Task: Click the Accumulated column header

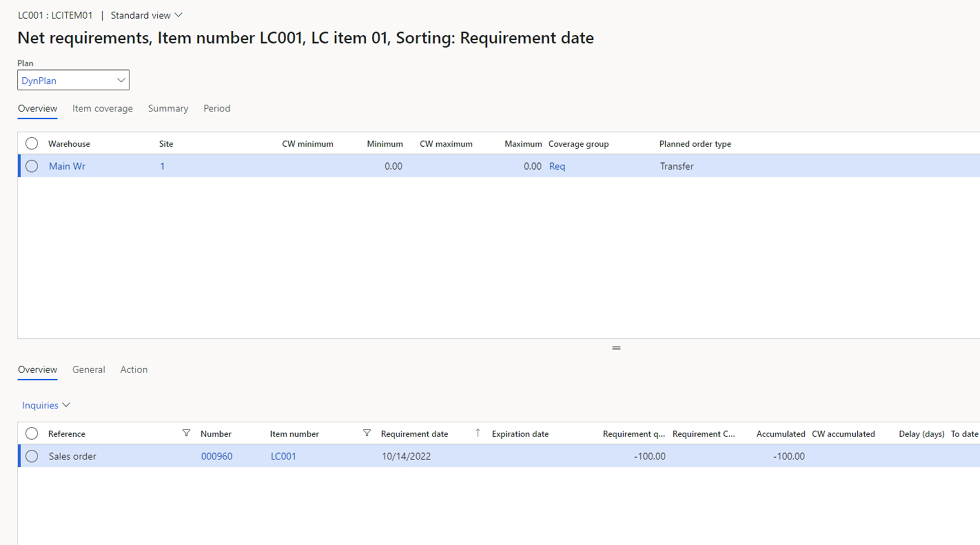Action: click(780, 434)
